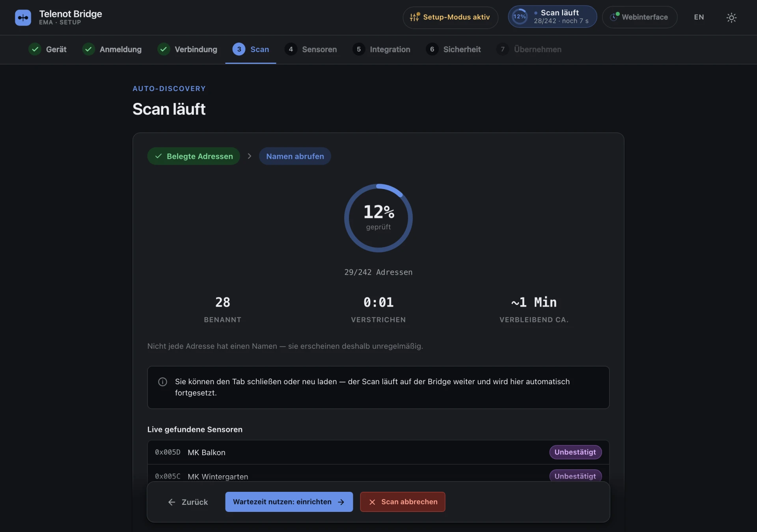Screen dimensions: 757x532
Task: Click the 0:01 Verstrichen timer
Action: pyautogui.click(x=378, y=310)
